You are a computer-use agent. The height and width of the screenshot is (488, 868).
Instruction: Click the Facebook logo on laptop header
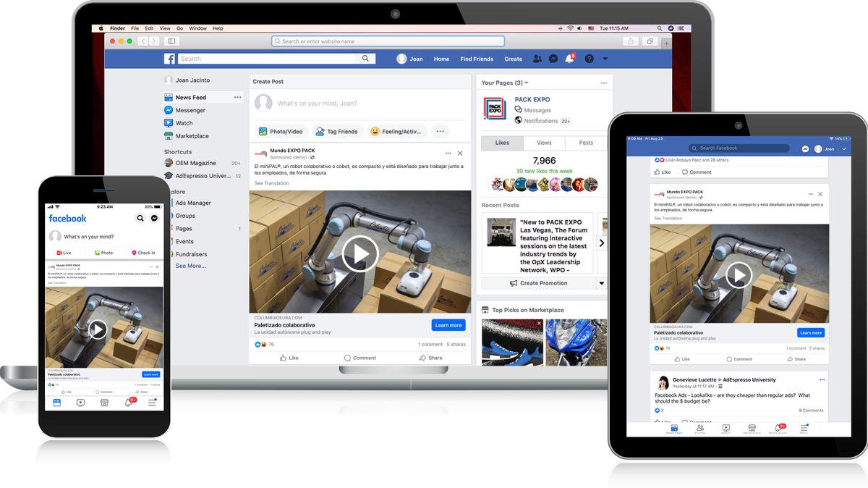[169, 59]
